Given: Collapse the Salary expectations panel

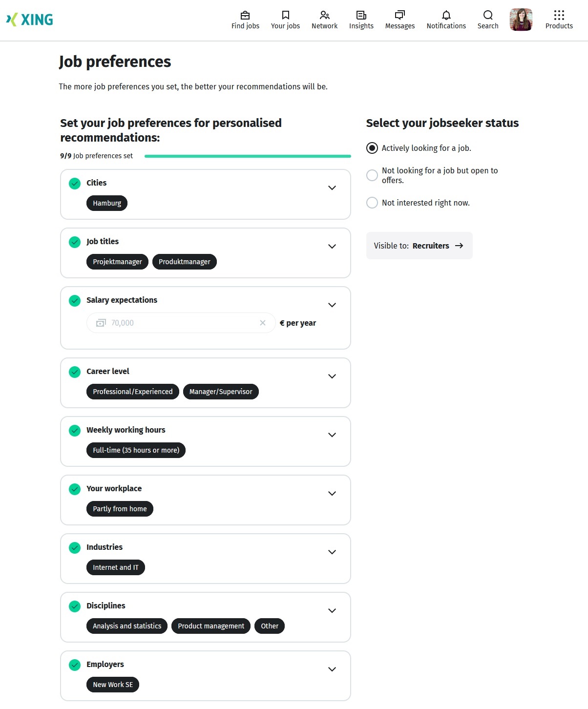Looking at the screenshot, I should point(332,305).
